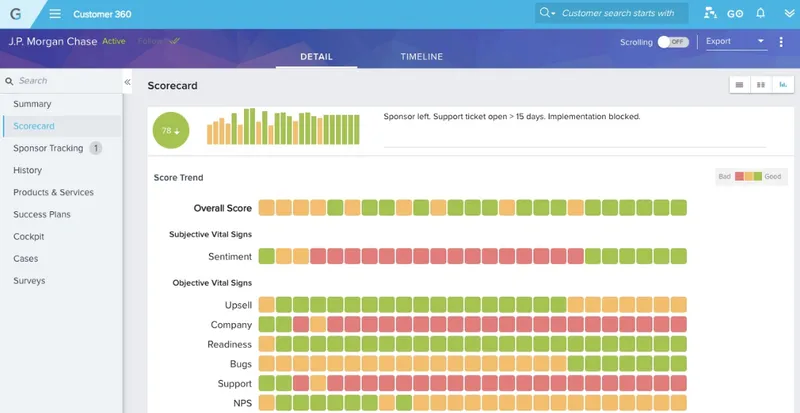Click the Sentiment row label

coord(230,257)
